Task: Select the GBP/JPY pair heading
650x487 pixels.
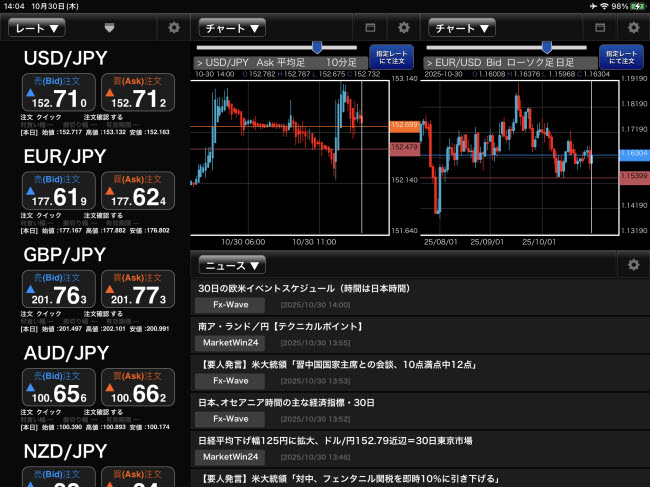Action: [x=65, y=255]
